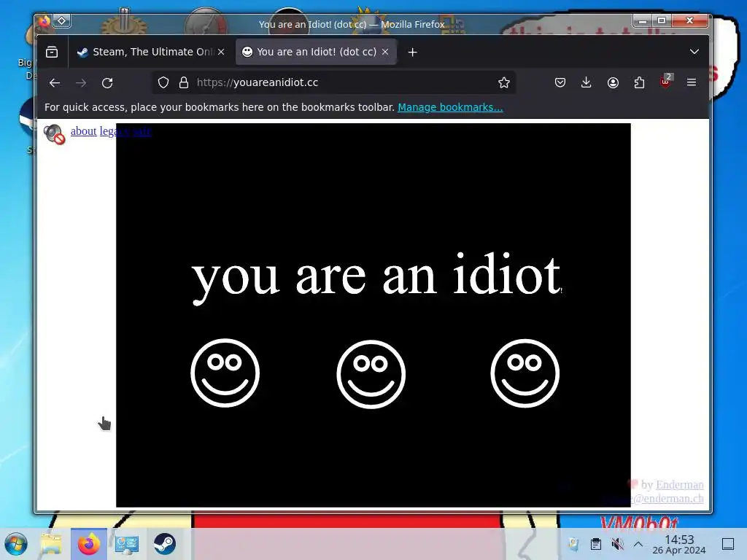Image resolution: width=747 pixels, height=560 pixels.
Task: Expand the list all tabs chevron
Action: [x=694, y=52]
